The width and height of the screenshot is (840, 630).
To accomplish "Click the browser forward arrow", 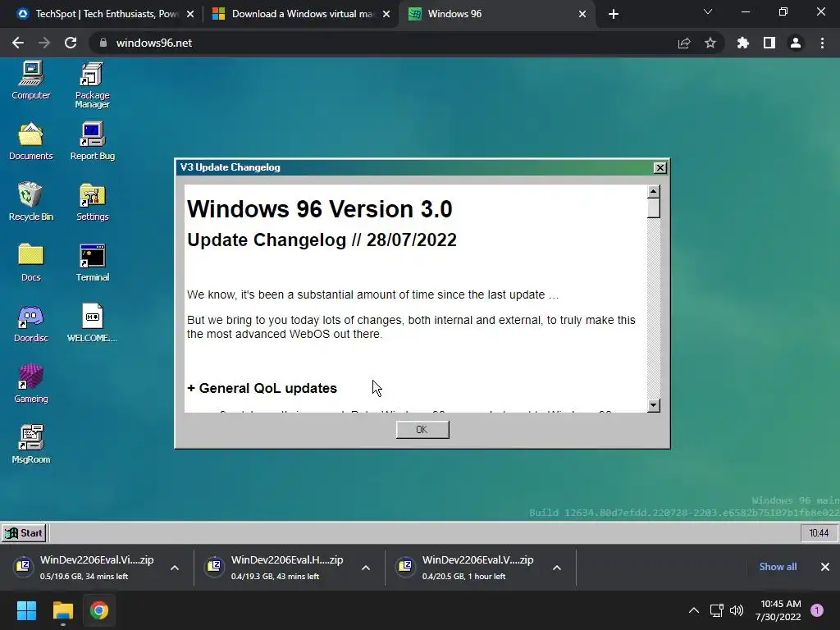I will (x=44, y=43).
